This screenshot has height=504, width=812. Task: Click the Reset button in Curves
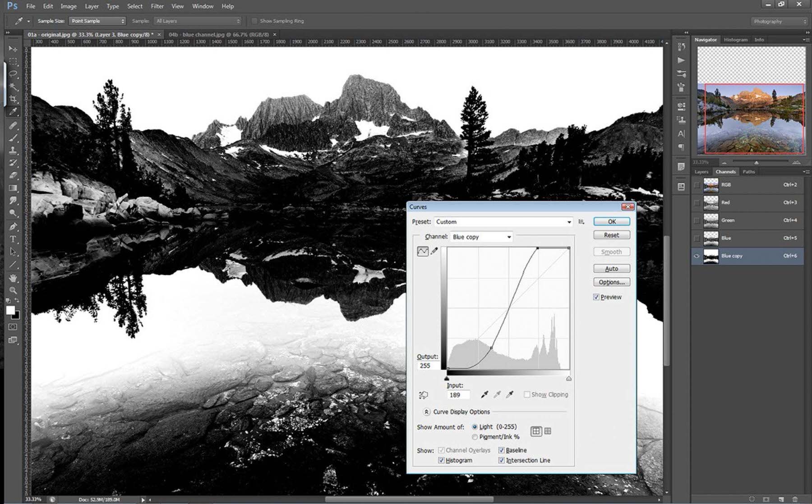(x=612, y=235)
